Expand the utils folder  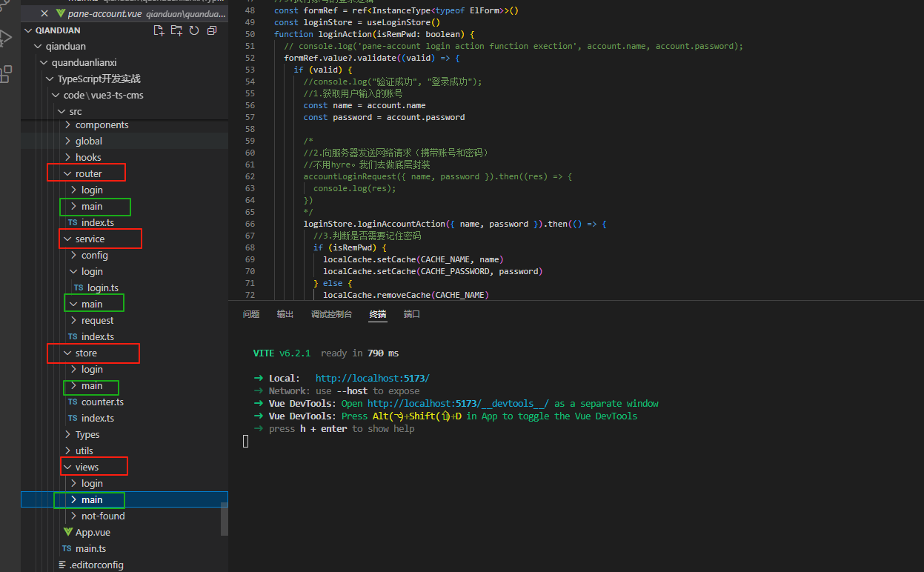68,450
